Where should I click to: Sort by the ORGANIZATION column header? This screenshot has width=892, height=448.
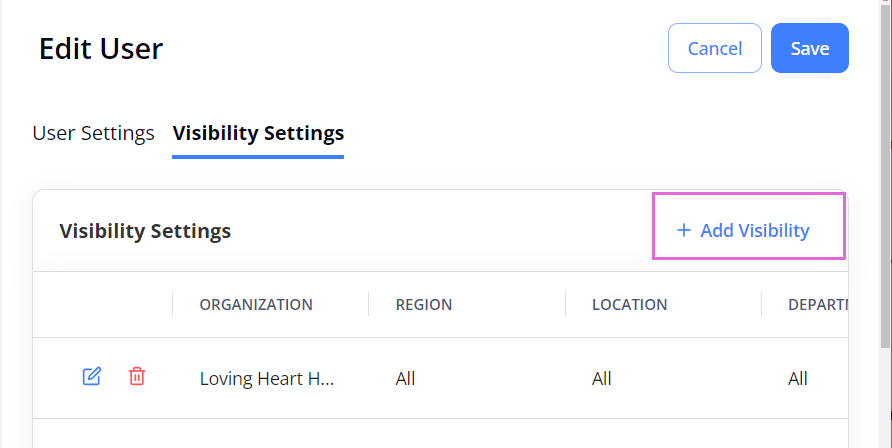point(256,304)
